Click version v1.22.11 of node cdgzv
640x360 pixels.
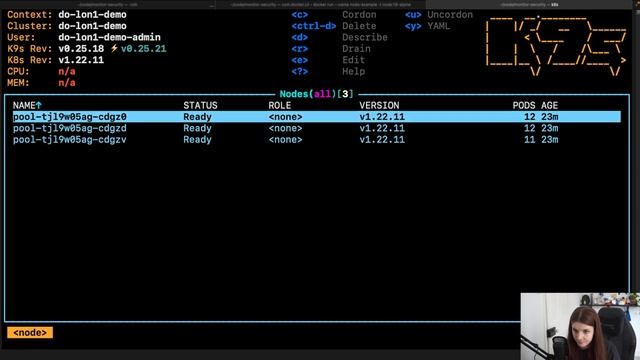point(382,140)
